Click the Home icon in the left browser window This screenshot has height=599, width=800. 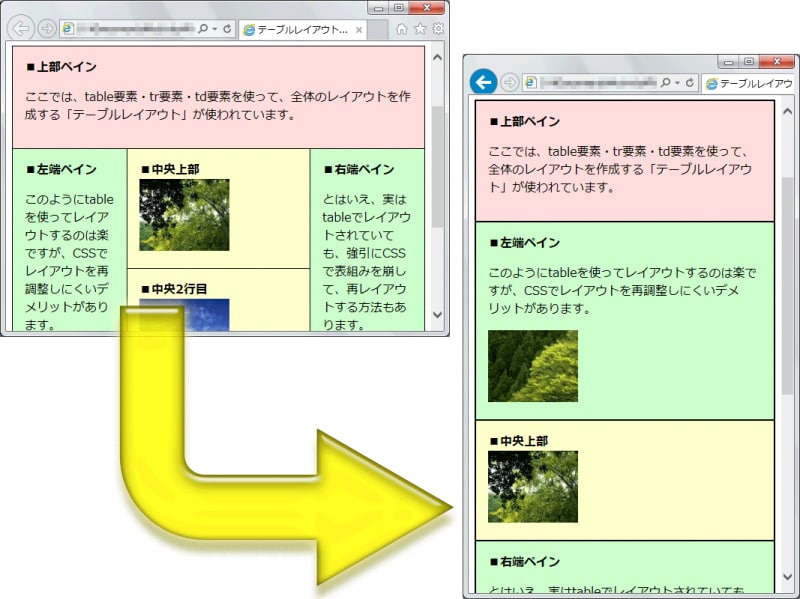click(401, 28)
